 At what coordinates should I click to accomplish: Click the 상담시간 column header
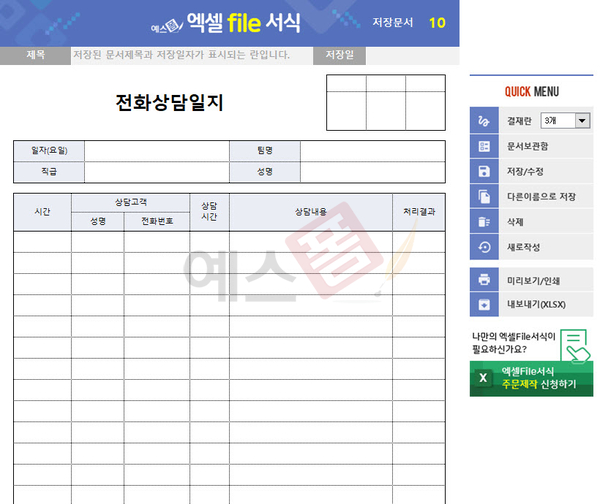click(209, 212)
